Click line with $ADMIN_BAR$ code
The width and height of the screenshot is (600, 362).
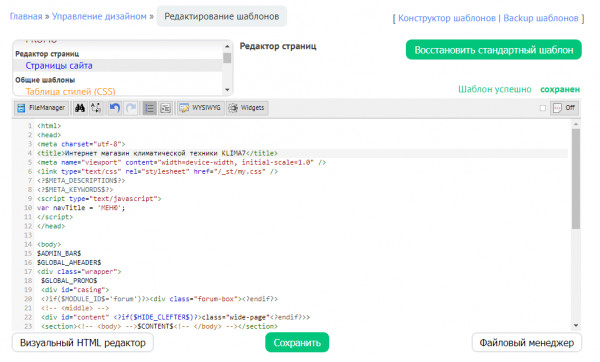(59, 253)
